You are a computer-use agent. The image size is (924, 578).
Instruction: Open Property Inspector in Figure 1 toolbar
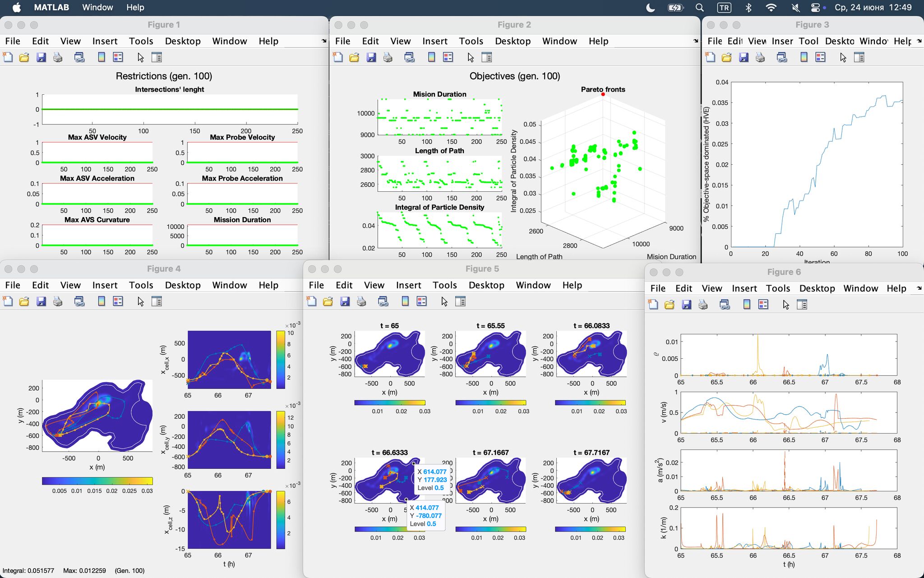point(157,57)
